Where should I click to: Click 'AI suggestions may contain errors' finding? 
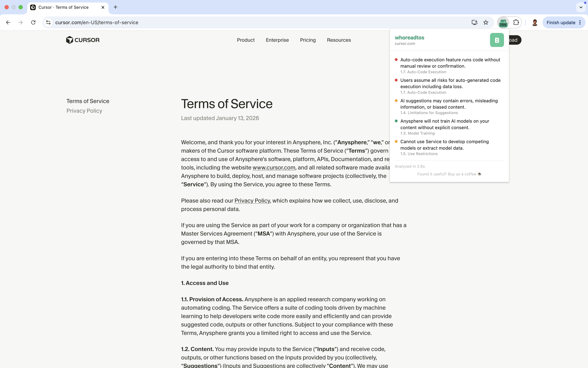[x=449, y=104]
